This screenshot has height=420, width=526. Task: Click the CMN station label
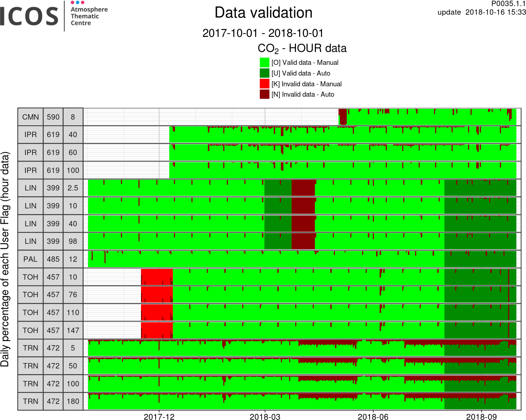30,117
